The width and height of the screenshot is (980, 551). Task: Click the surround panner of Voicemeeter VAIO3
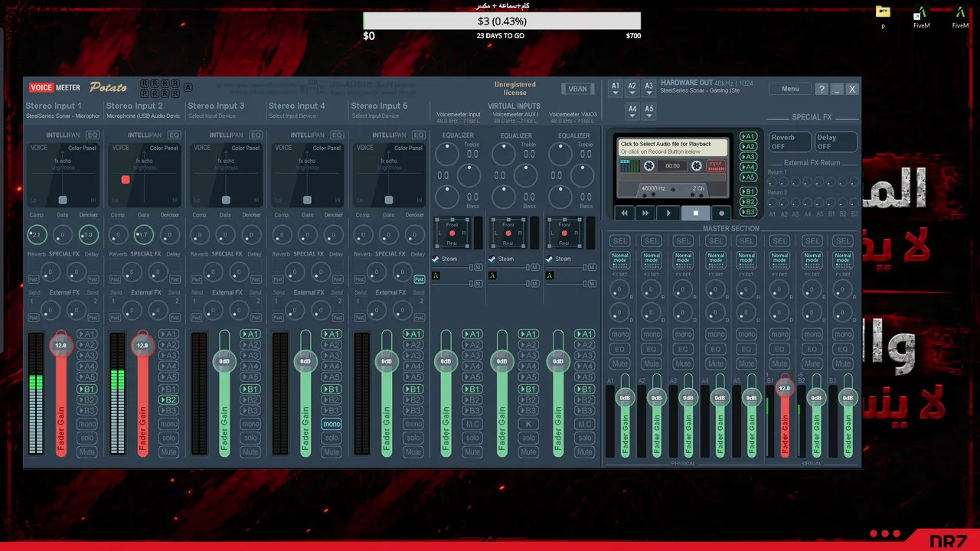point(565,233)
